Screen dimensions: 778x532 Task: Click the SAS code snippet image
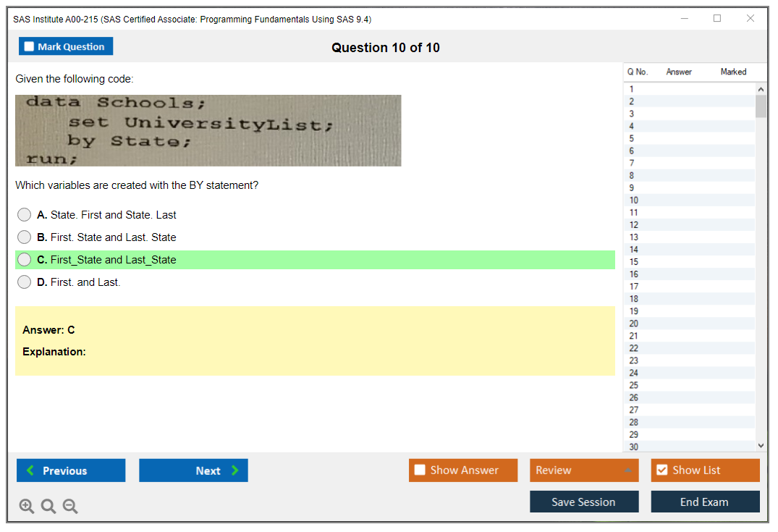click(x=208, y=131)
